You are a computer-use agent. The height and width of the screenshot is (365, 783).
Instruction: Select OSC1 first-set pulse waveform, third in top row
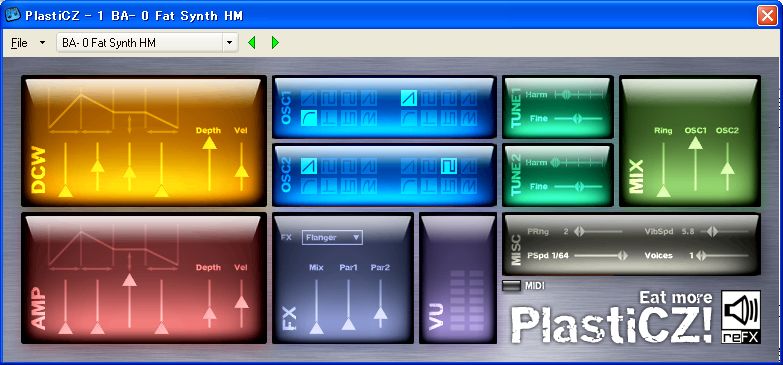(349, 98)
